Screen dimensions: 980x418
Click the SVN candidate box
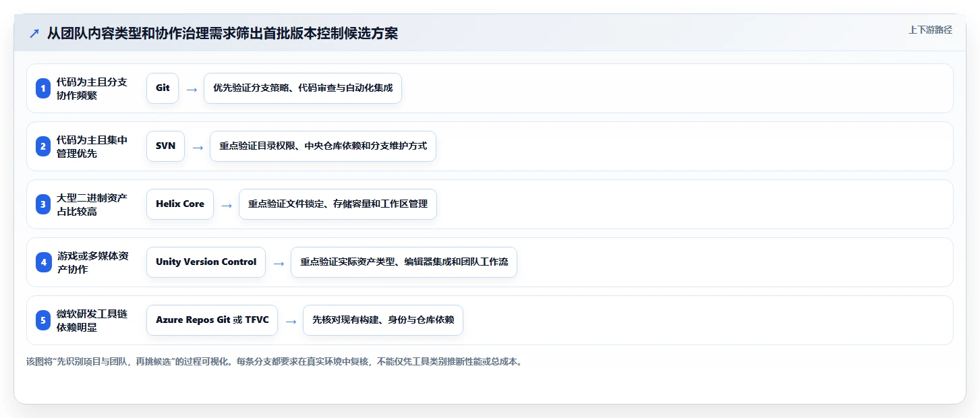click(x=165, y=146)
